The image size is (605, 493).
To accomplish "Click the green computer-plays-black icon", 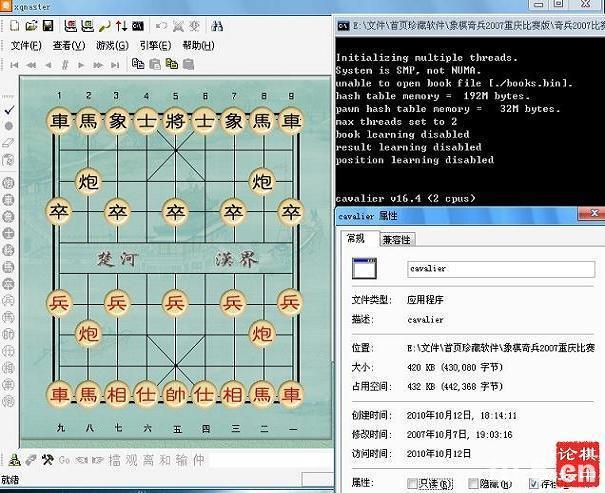I will coord(88,26).
